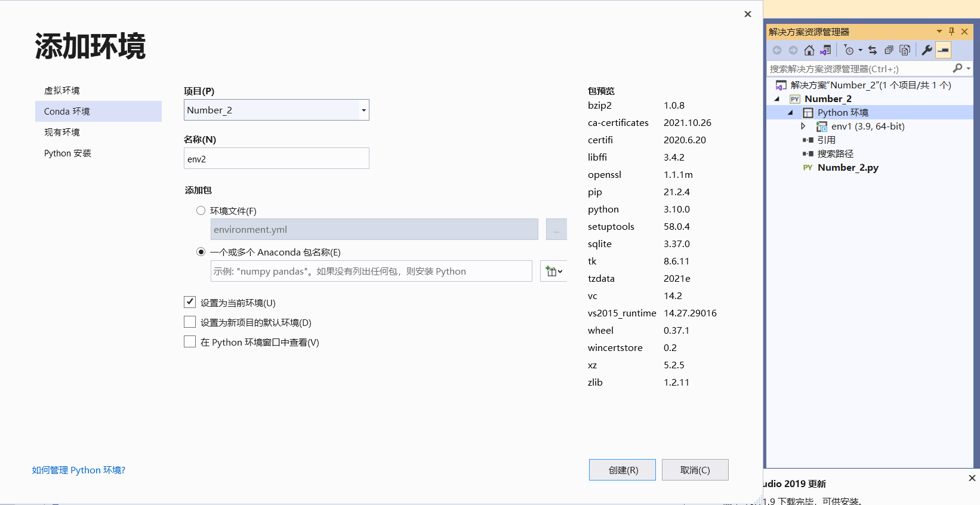
Task: Open the pending changes filter dropdown arrow
Action: [x=861, y=50]
